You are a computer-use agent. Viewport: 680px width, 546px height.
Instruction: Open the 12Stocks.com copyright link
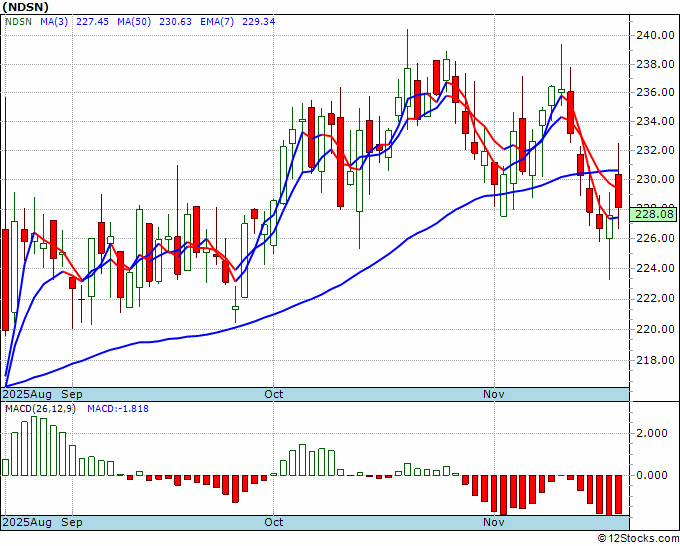coord(636,538)
